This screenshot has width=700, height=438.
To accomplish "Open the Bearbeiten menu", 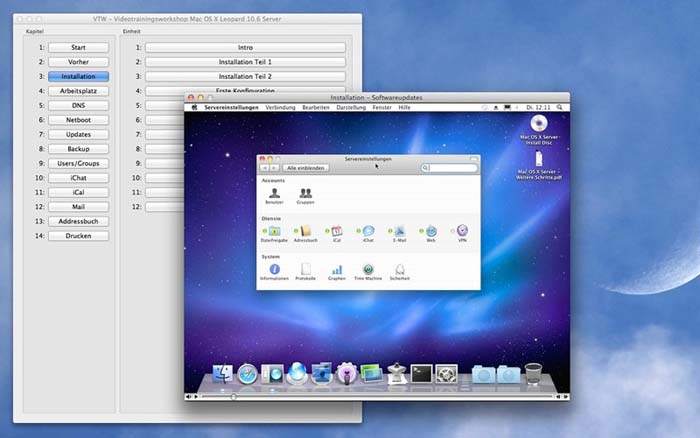I will click(x=316, y=108).
